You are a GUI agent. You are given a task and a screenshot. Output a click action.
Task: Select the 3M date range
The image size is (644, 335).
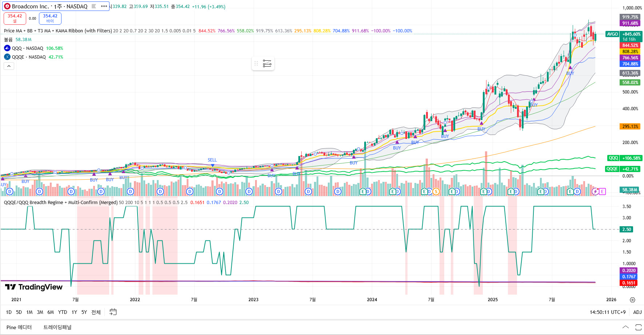(x=40, y=312)
